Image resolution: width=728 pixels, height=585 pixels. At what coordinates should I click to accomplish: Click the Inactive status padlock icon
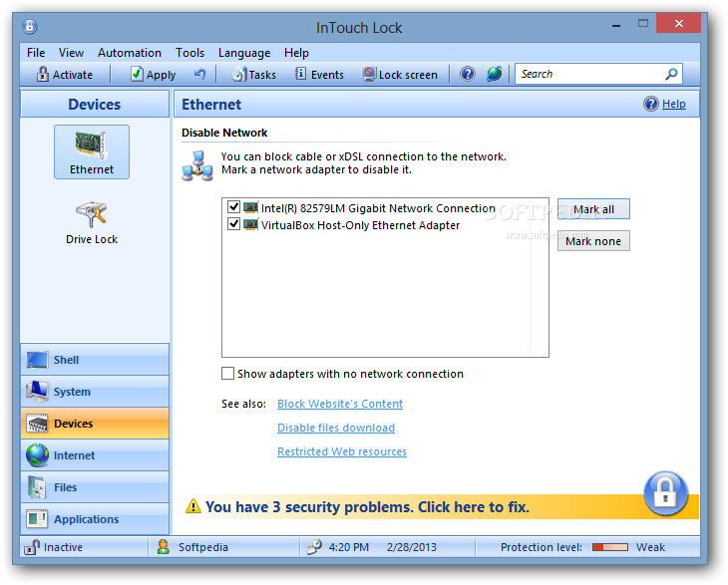tap(31, 547)
